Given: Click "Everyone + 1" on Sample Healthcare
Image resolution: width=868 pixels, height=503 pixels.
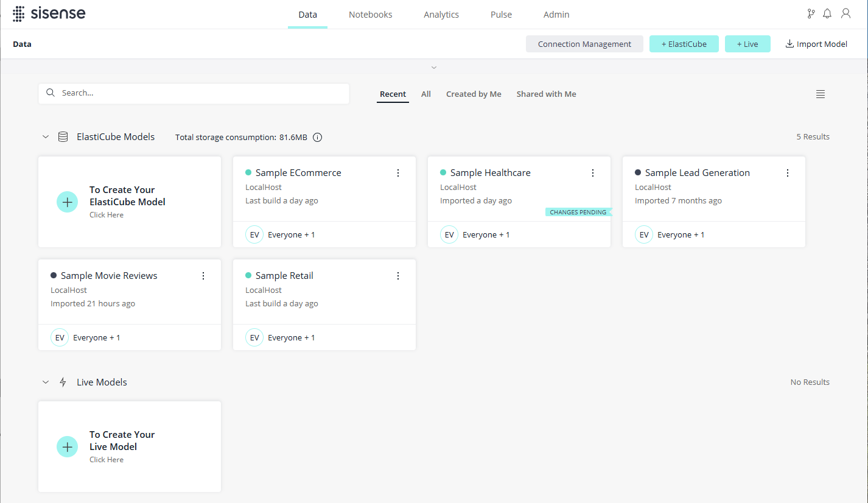Looking at the screenshot, I should tap(486, 235).
